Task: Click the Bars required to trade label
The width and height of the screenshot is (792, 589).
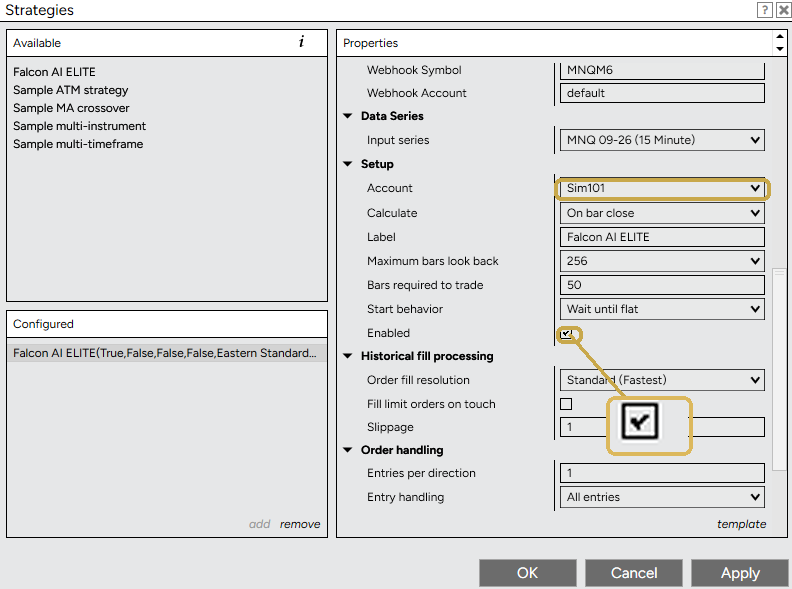Action: point(425,285)
